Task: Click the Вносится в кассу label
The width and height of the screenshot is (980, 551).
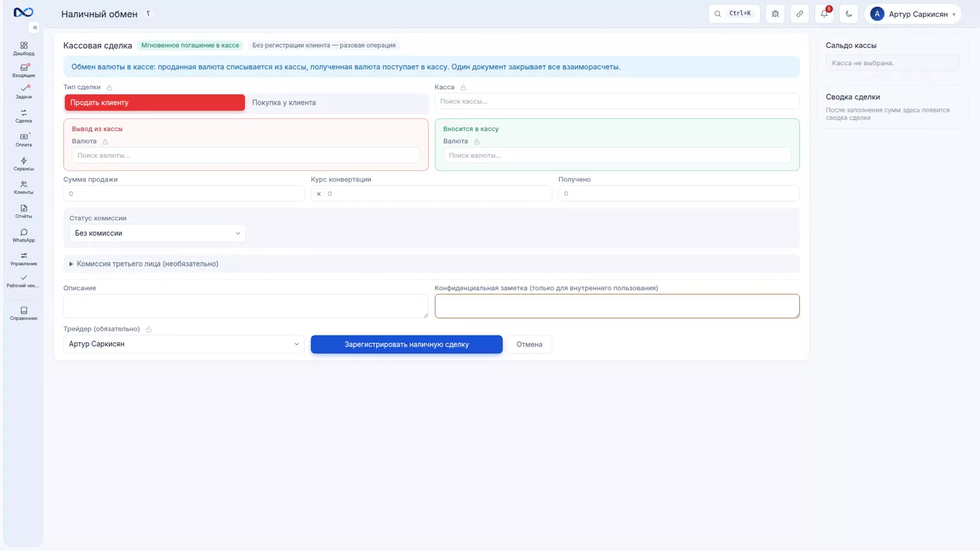Action: click(471, 129)
